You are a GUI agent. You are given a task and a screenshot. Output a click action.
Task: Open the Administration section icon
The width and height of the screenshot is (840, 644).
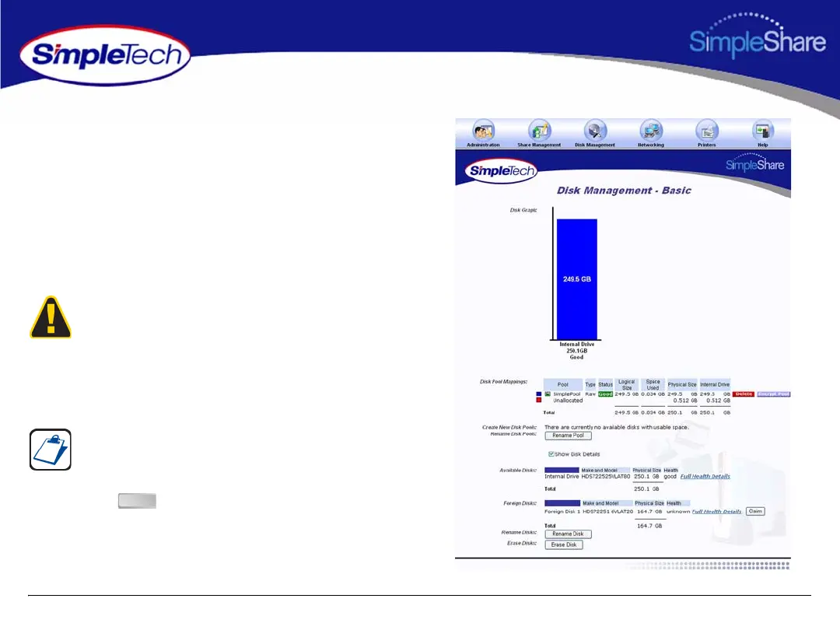click(483, 130)
